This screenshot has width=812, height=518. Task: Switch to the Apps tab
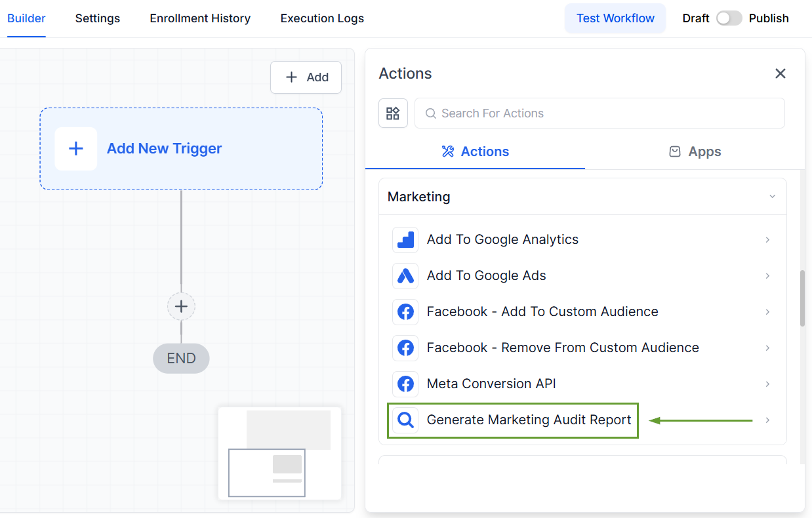[x=695, y=151]
